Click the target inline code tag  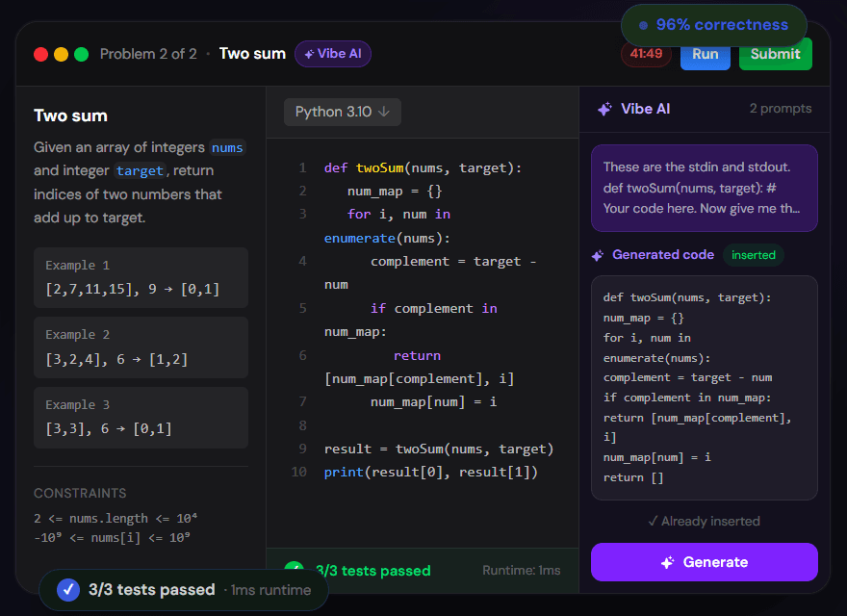coord(140,171)
